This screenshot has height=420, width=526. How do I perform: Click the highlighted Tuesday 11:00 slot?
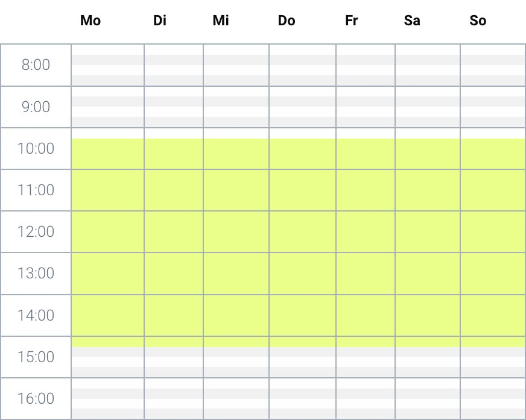click(174, 190)
